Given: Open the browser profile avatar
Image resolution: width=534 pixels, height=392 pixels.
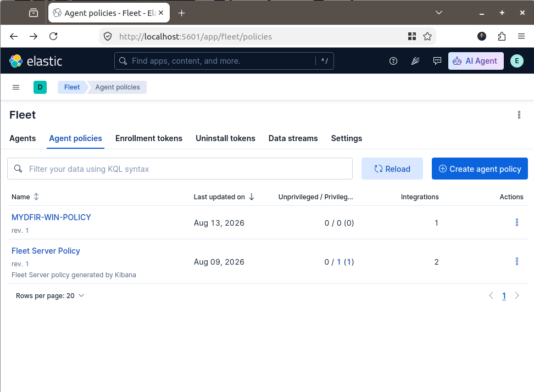Looking at the screenshot, I should tap(482, 36).
